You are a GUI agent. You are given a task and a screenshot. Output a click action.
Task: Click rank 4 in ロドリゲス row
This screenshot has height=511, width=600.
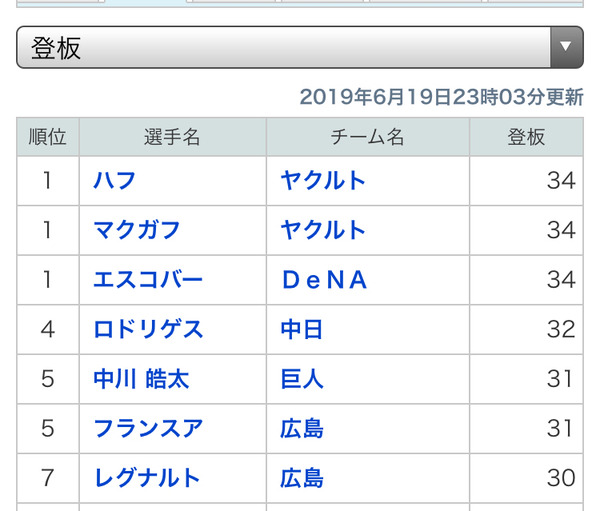48,329
